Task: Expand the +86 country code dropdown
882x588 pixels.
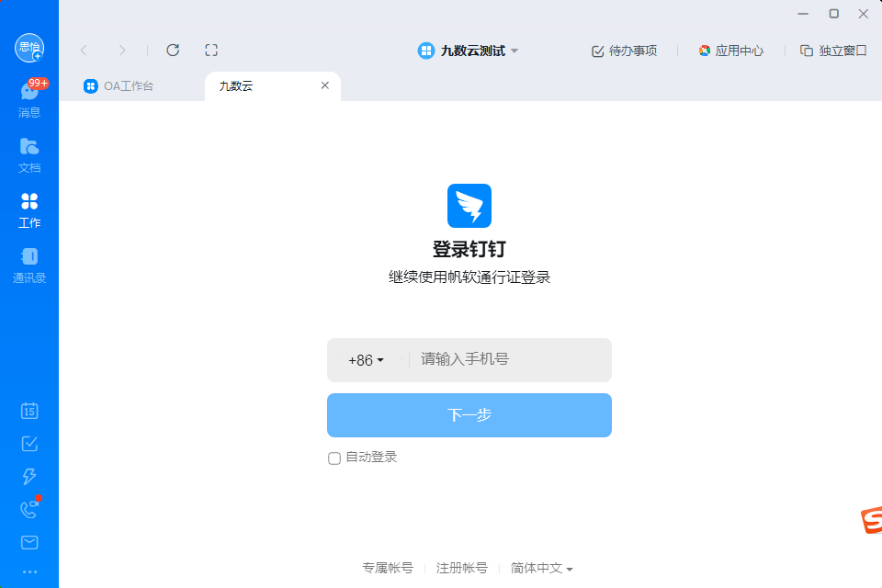Action: (x=367, y=360)
